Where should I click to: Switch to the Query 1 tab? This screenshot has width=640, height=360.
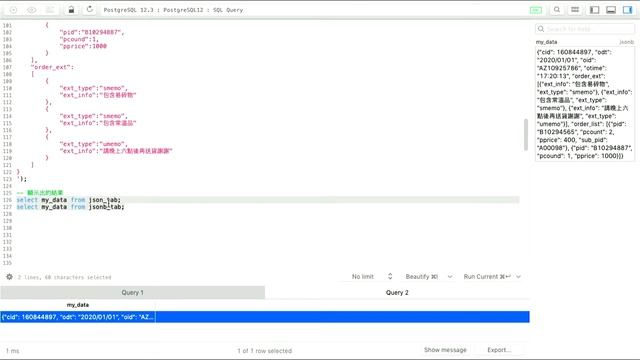pos(132,293)
